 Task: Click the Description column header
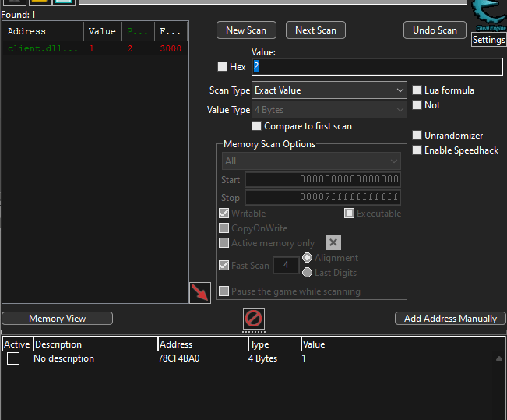point(95,344)
